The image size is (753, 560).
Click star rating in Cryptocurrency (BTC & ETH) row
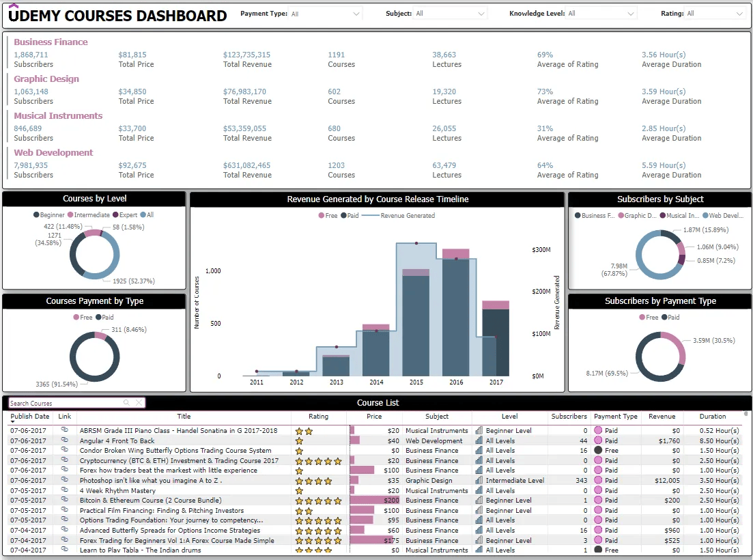(x=318, y=461)
